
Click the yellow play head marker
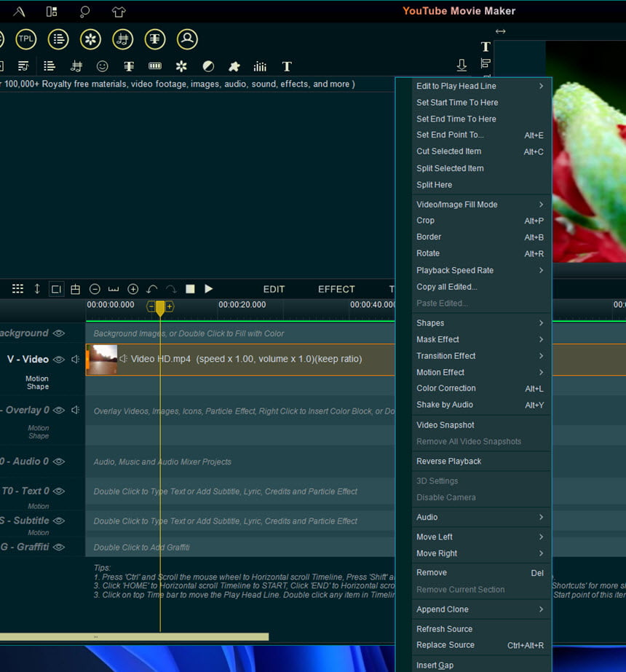click(x=160, y=308)
